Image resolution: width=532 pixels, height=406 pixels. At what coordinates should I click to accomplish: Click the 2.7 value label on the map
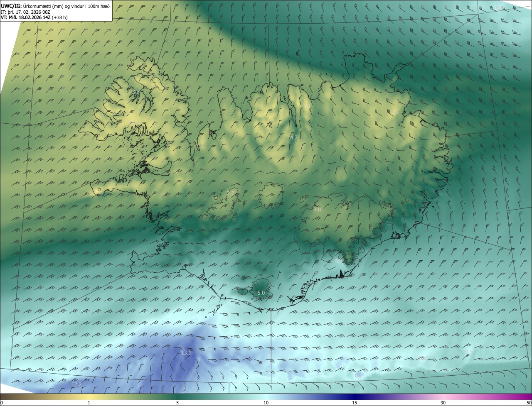click(x=231, y=193)
